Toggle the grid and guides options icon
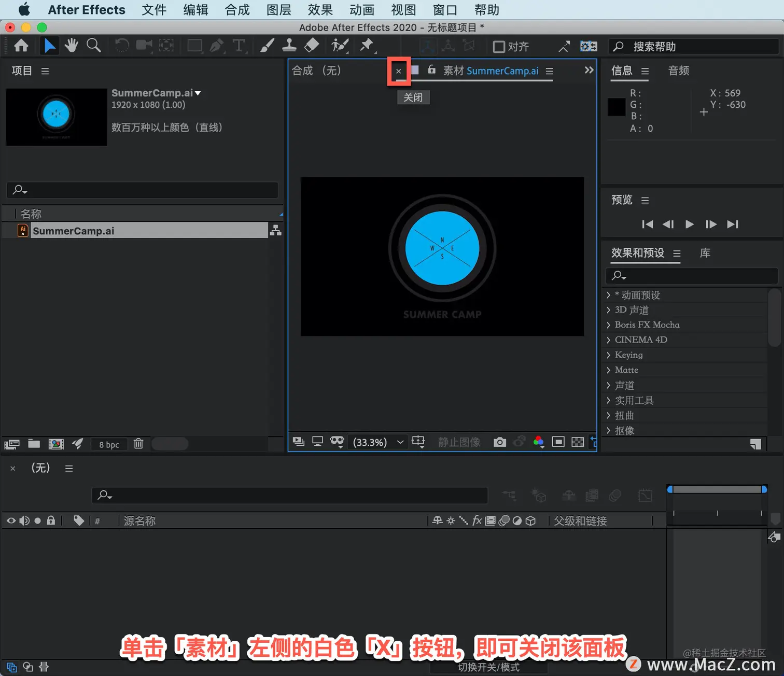The image size is (784, 676). point(418,442)
